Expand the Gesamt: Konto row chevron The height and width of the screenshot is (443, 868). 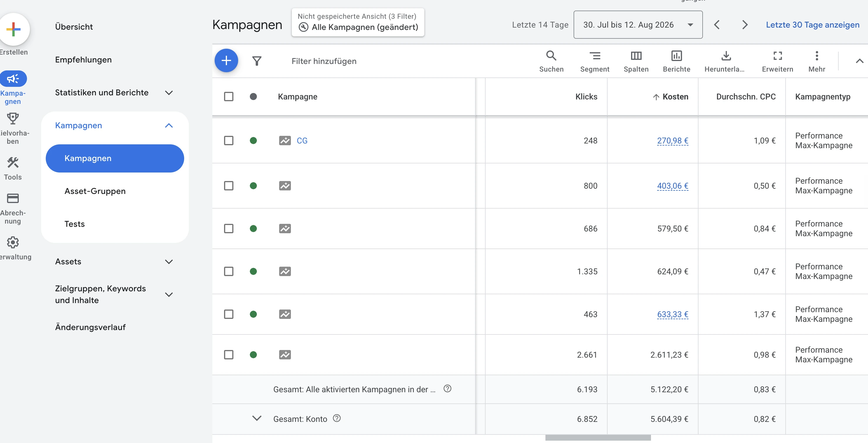click(x=257, y=418)
